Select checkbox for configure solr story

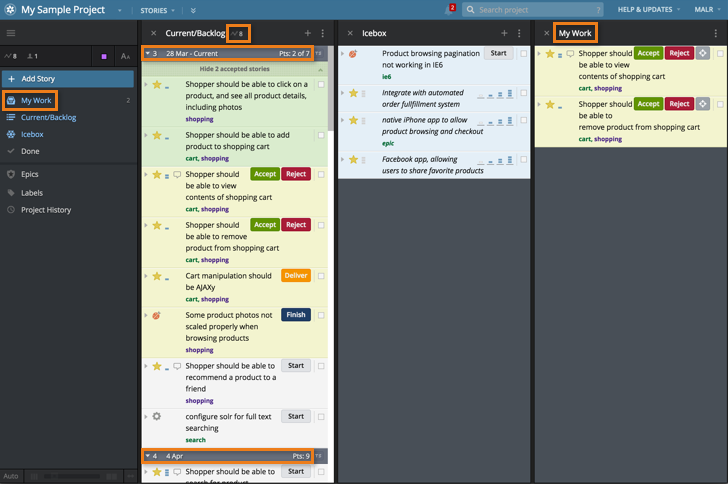point(321,417)
